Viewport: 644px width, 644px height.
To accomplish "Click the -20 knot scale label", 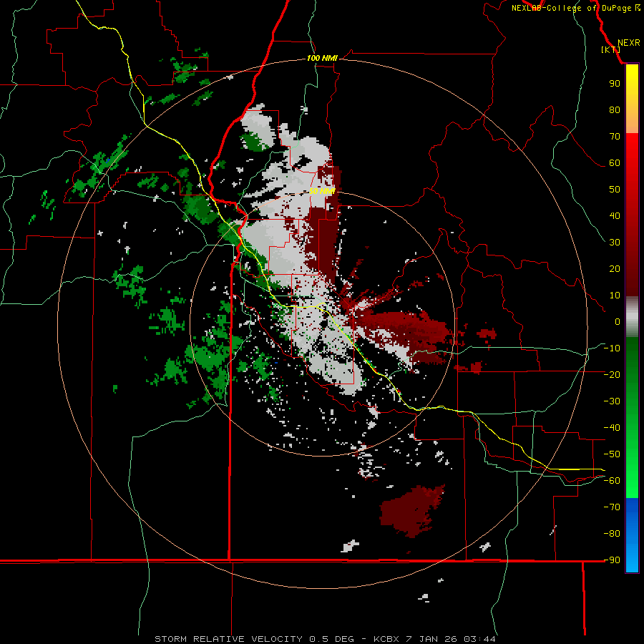I will click(612, 374).
